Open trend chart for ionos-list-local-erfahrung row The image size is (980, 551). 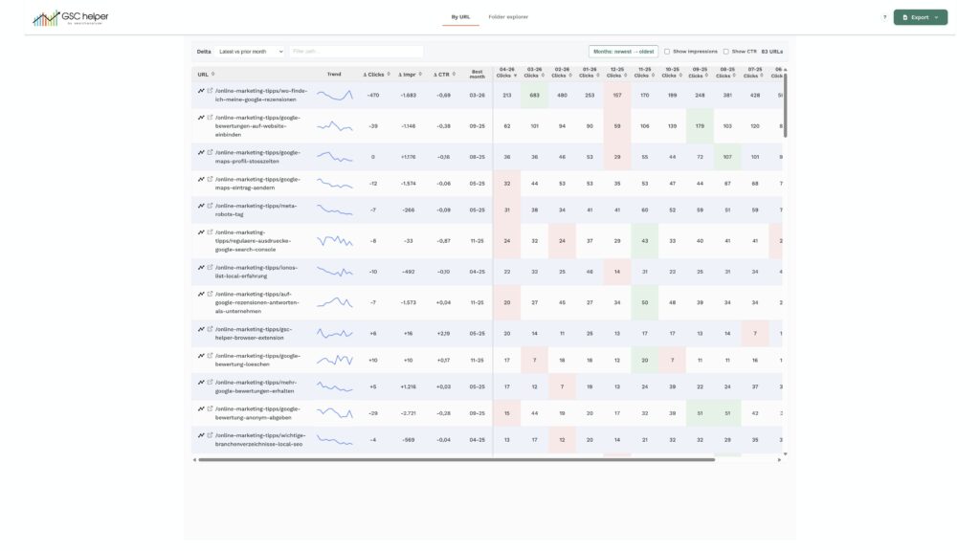[x=201, y=268]
